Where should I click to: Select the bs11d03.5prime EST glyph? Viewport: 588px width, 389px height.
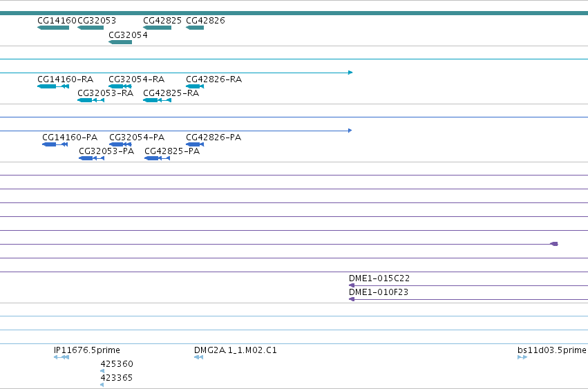tap(522, 357)
